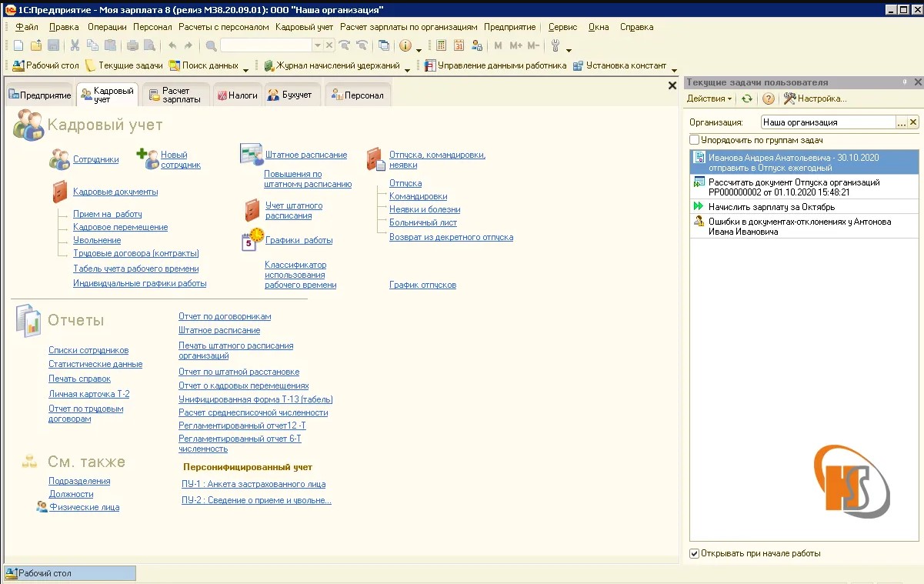Open the toolbar search box dropdown arrow
This screenshot has width=924, height=584.
tap(319, 45)
